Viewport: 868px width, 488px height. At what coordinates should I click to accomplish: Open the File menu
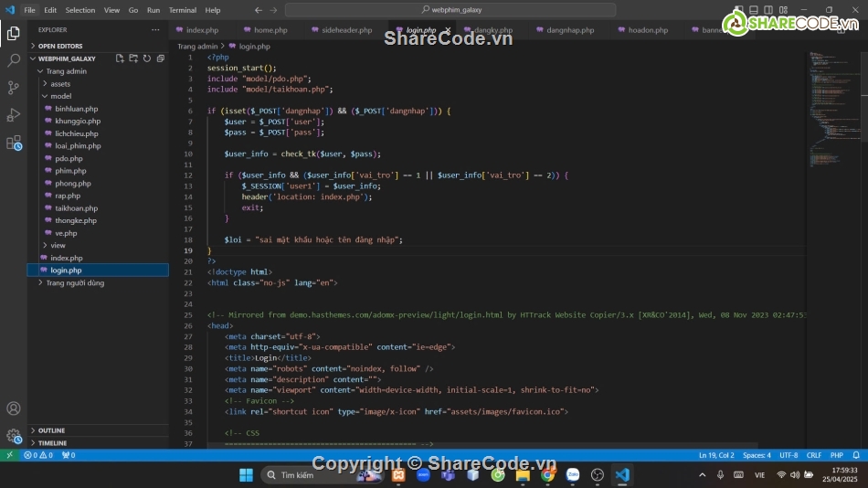pyautogui.click(x=29, y=10)
